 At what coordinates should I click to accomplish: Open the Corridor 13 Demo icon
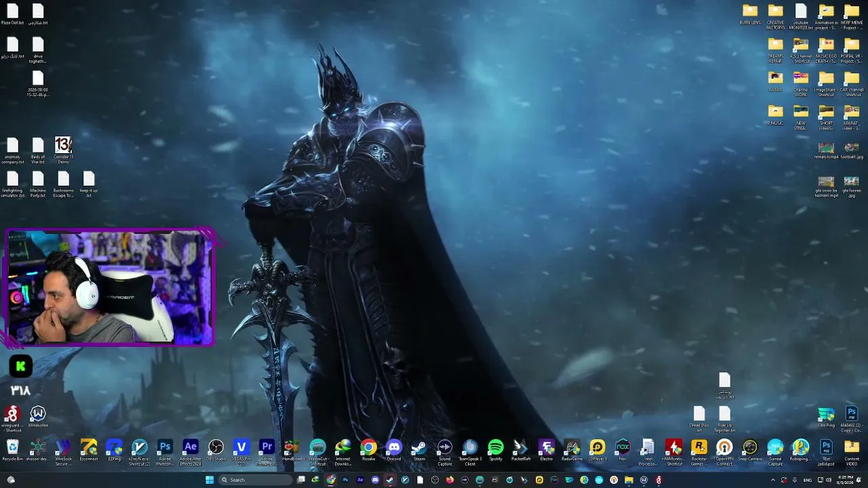63,150
